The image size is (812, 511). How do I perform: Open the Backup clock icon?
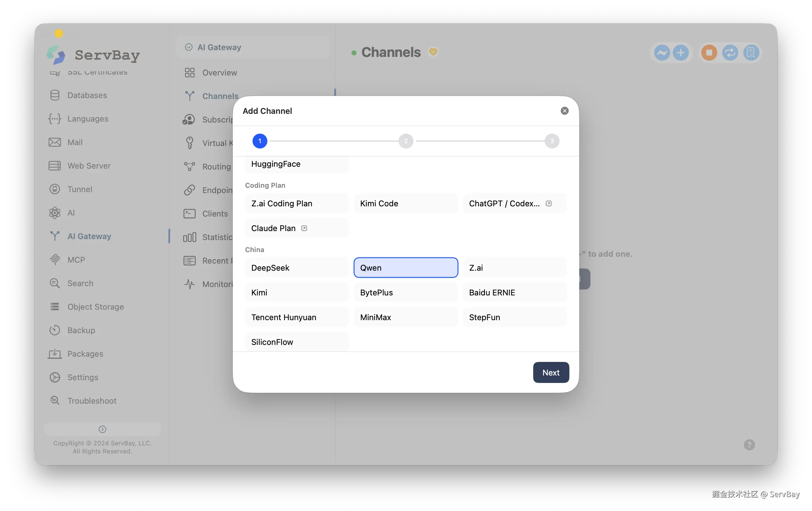[55, 330]
